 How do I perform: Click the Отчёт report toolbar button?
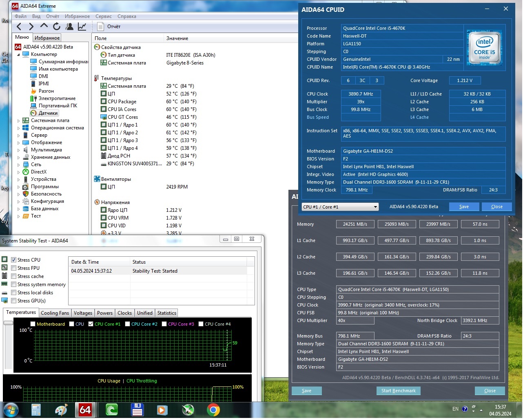pyautogui.click(x=109, y=27)
